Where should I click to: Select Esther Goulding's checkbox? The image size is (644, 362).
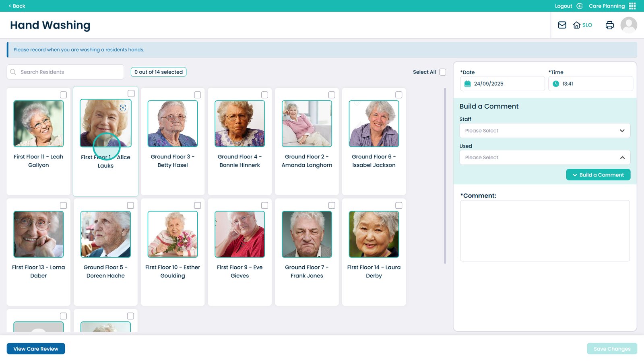(198, 206)
